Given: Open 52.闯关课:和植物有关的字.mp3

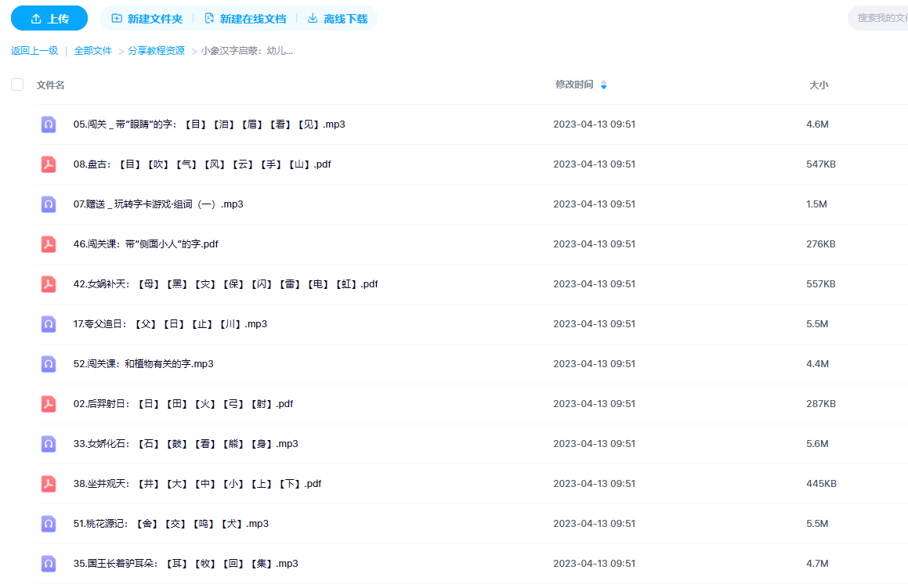Looking at the screenshot, I should click(x=143, y=364).
